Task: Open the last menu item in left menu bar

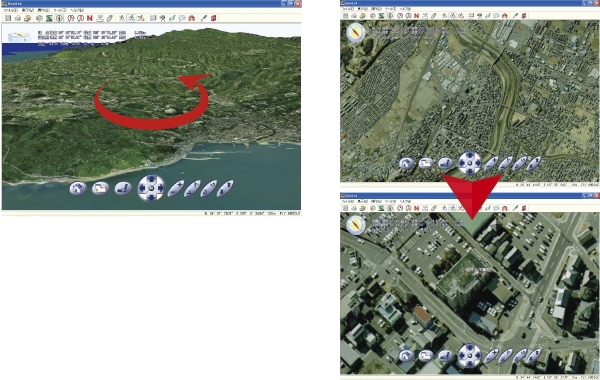Action: pyautogui.click(x=77, y=10)
